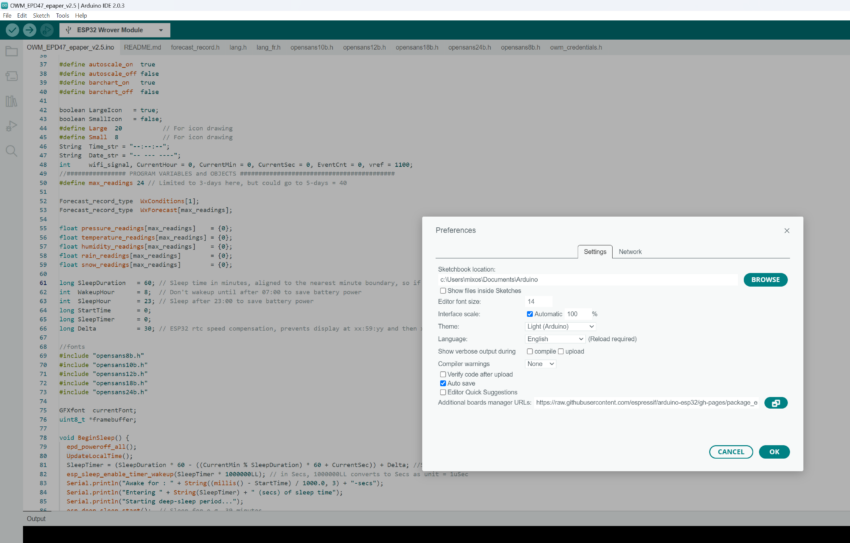Image resolution: width=850 pixels, height=543 pixels.
Task: Click the Verify sketch checkmark button
Action: click(12, 30)
